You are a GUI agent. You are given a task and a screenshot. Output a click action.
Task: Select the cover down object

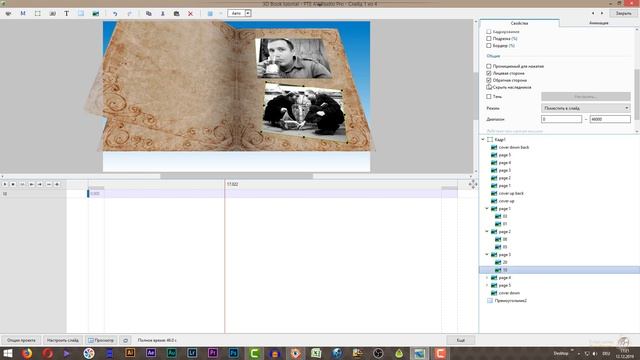tap(509, 293)
